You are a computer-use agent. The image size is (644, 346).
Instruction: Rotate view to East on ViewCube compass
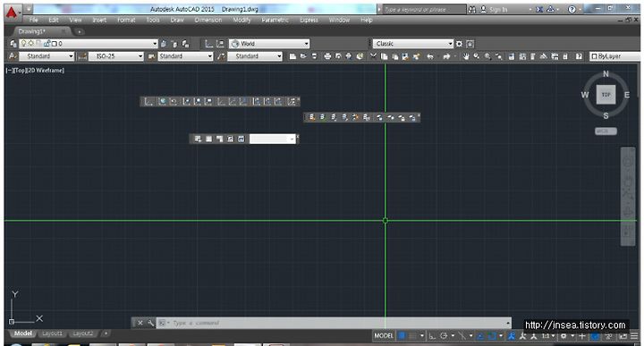(x=627, y=95)
